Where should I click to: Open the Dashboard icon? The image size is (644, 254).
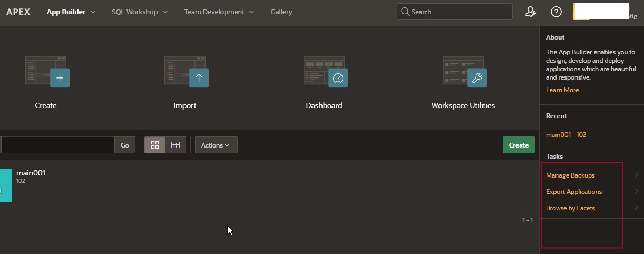(x=325, y=72)
